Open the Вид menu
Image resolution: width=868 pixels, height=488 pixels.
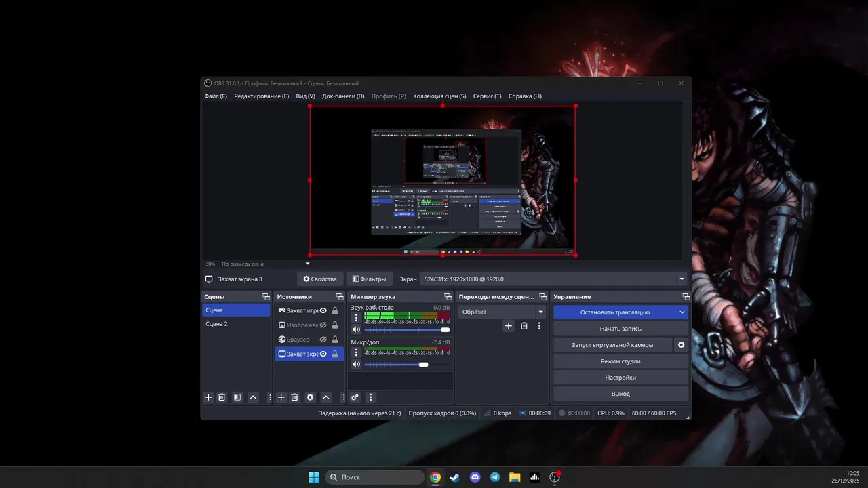click(306, 96)
